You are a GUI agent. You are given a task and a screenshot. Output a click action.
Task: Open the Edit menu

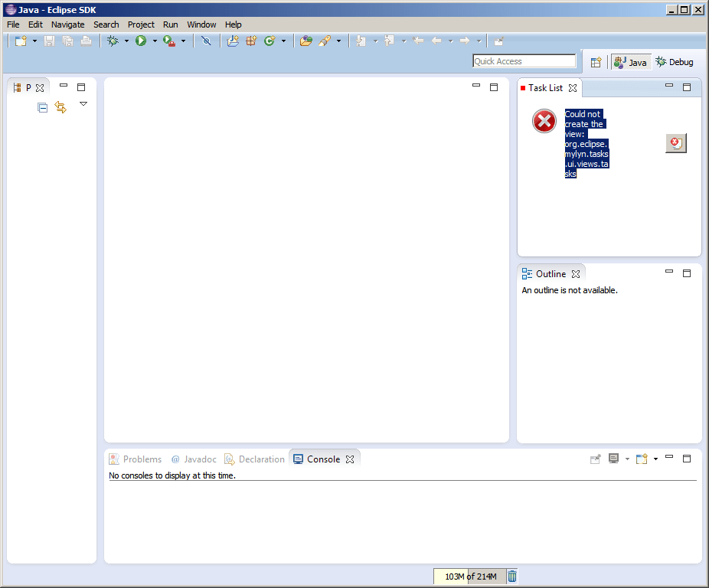pos(35,24)
